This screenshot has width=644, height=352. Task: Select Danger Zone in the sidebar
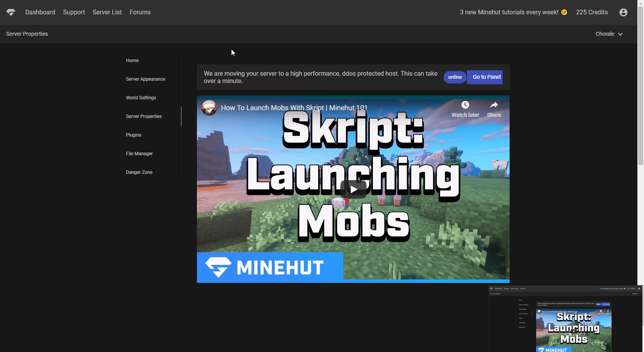point(139,172)
